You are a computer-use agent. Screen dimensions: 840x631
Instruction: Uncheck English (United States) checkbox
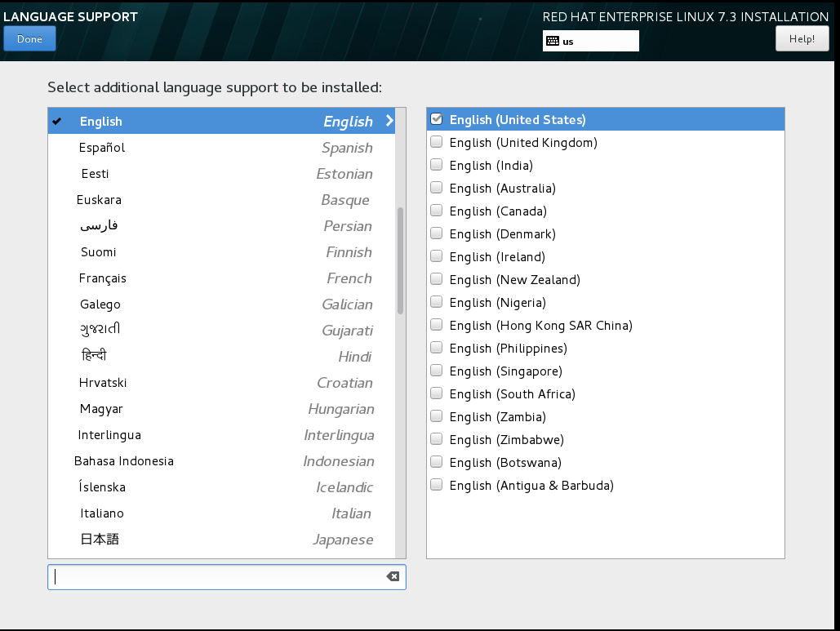click(437, 119)
